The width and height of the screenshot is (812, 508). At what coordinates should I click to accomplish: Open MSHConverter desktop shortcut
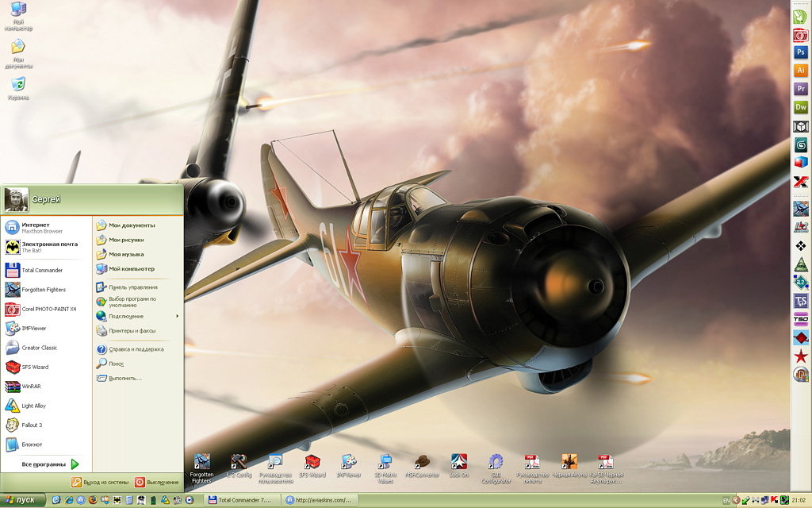coord(422,466)
